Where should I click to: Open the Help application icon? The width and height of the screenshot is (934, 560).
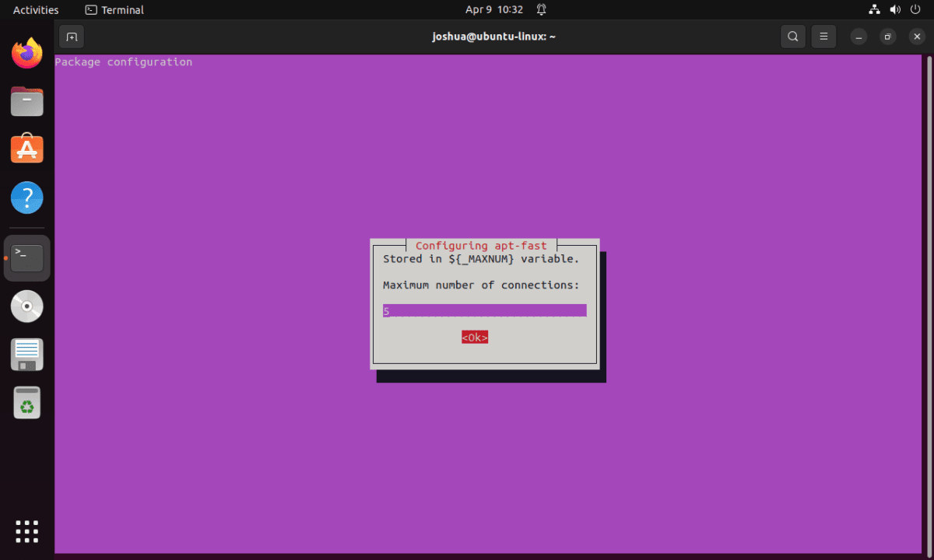click(x=26, y=198)
